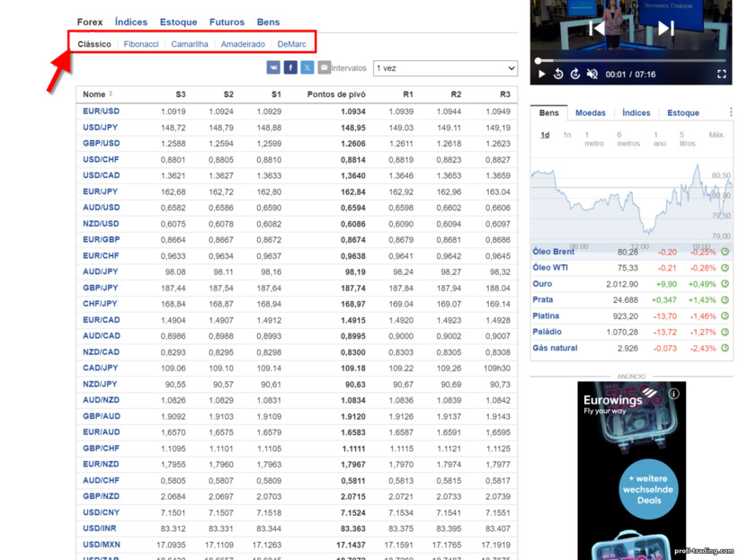The height and width of the screenshot is (560, 739).
Task: Skip to next video
Action: pos(666,28)
